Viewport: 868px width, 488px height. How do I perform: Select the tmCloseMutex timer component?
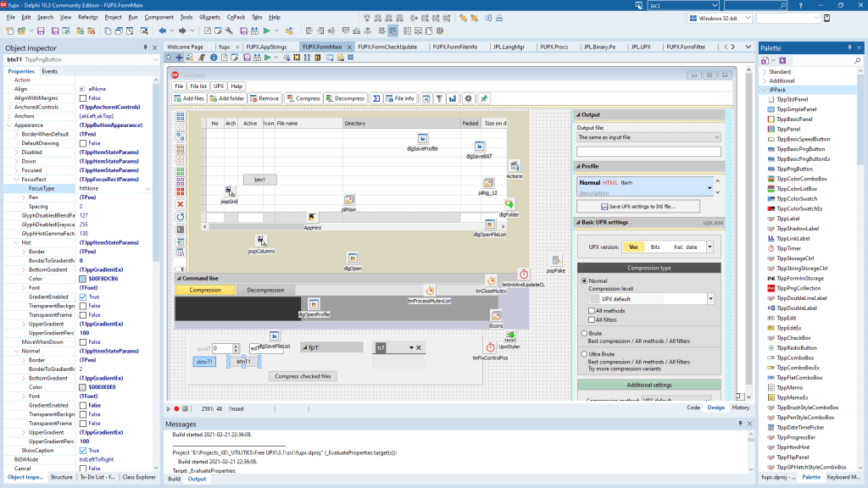[491, 280]
